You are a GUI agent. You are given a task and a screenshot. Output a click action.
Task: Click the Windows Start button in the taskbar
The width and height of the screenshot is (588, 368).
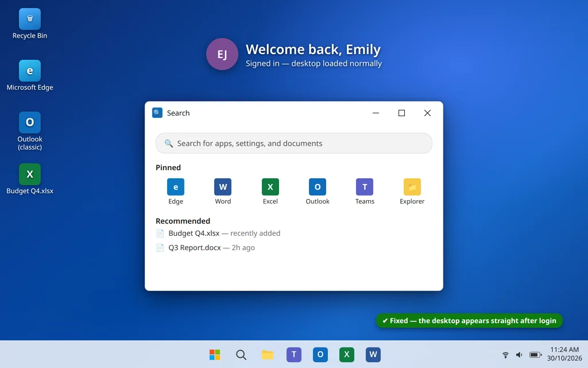point(215,354)
